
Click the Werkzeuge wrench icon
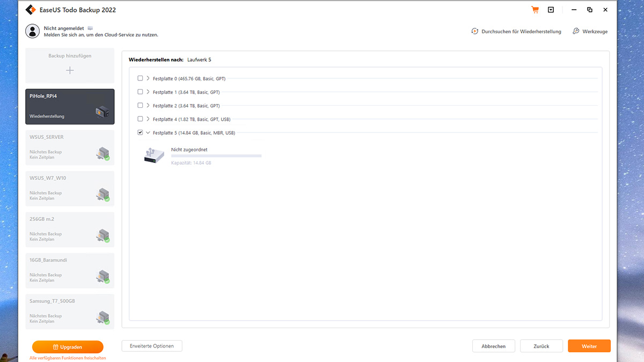[x=576, y=31]
